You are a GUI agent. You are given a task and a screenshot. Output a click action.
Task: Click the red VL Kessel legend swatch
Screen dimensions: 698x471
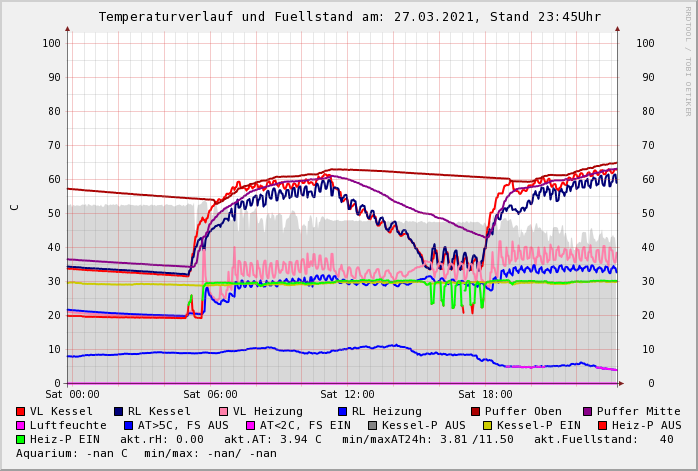[x=21, y=411]
